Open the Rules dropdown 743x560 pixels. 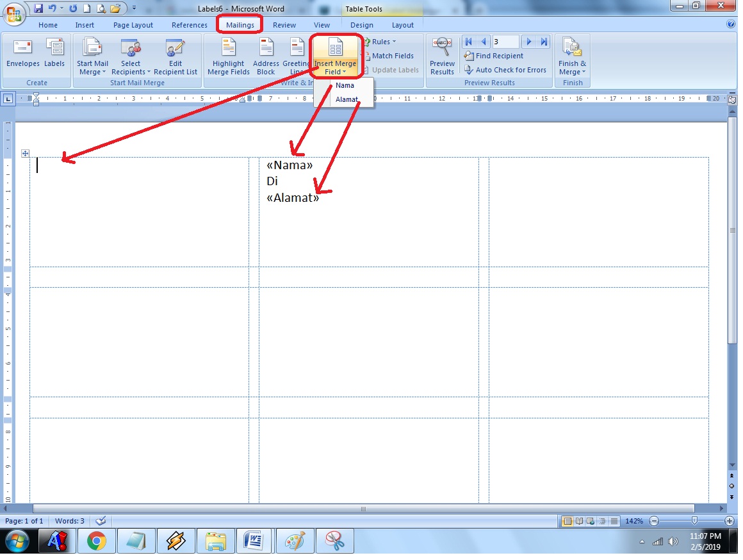pos(380,42)
